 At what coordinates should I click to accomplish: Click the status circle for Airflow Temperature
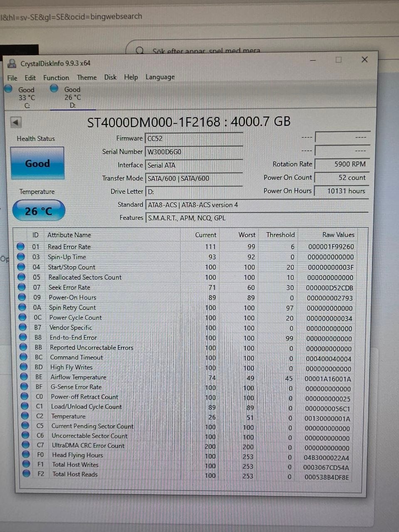click(x=25, y=377)
